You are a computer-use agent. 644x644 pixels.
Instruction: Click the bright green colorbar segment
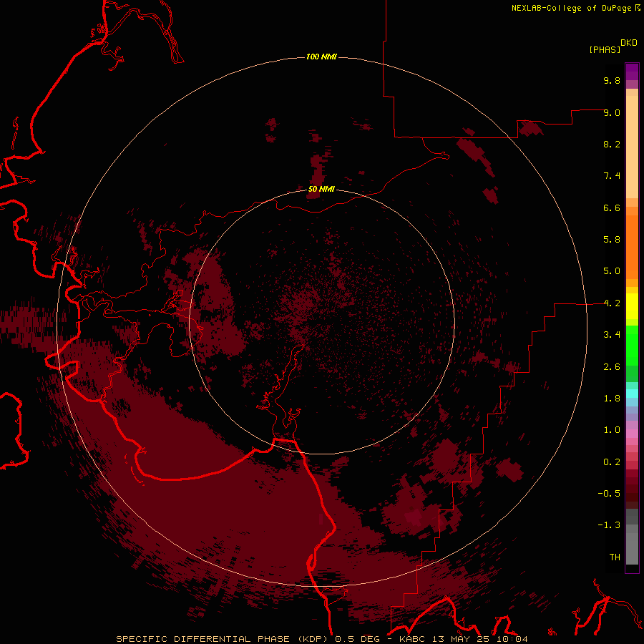632,346
